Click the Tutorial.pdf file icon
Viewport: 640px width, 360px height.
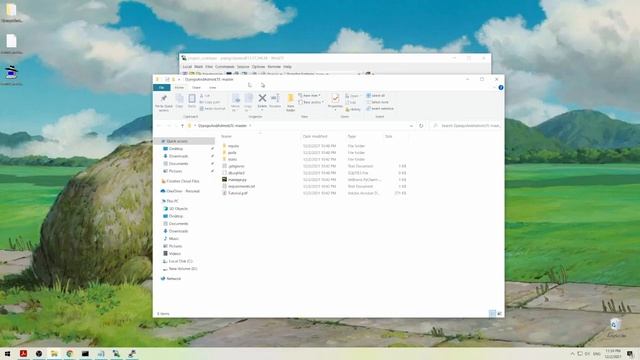[224, 193]
